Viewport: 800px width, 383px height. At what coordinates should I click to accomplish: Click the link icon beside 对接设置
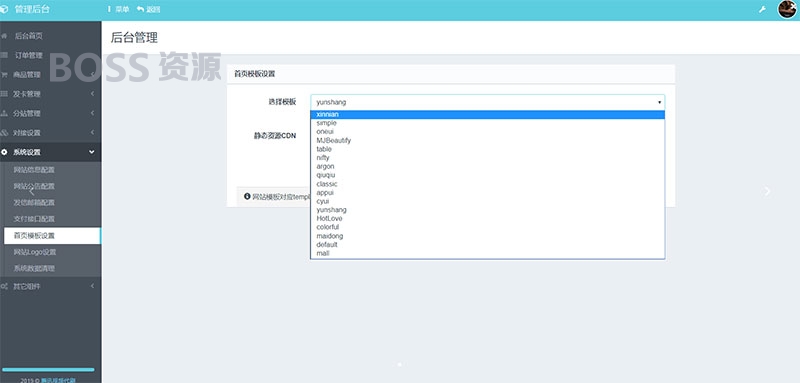(x=5, y=133)
